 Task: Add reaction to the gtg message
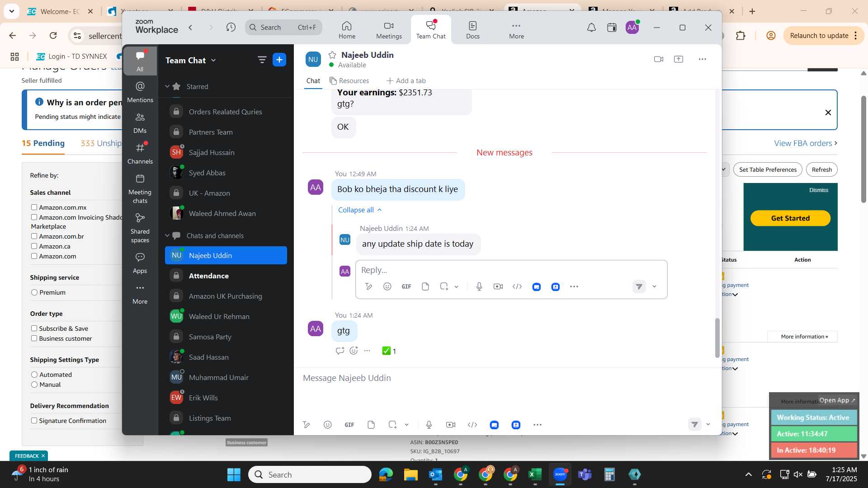pyautogui.click(x=354, y=351)
